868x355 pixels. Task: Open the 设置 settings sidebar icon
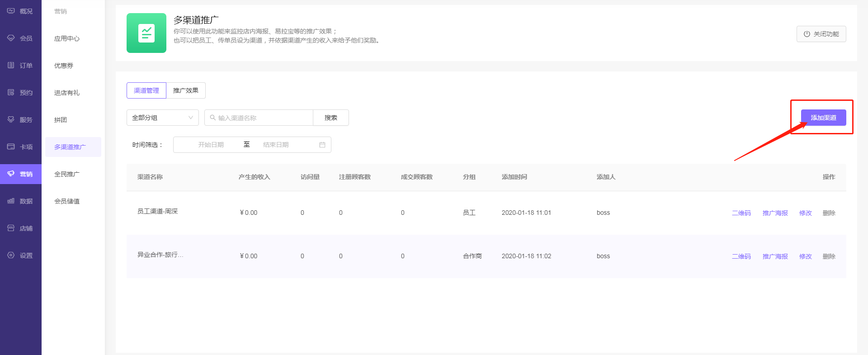[x=11, y=255]
